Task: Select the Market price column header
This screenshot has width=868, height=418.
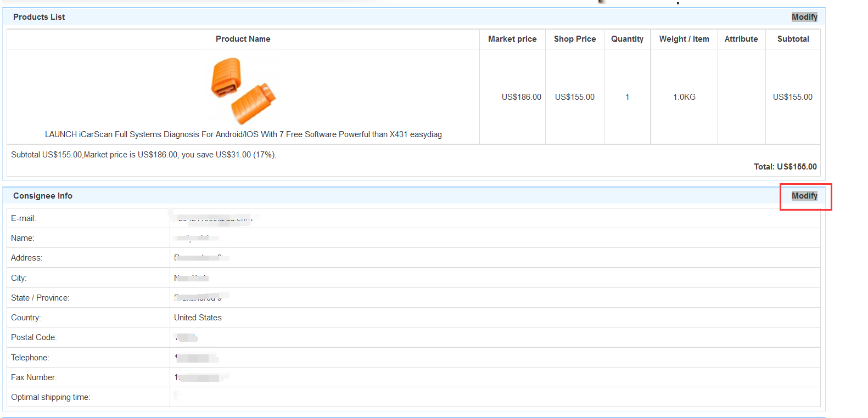Action: [512, 39]
